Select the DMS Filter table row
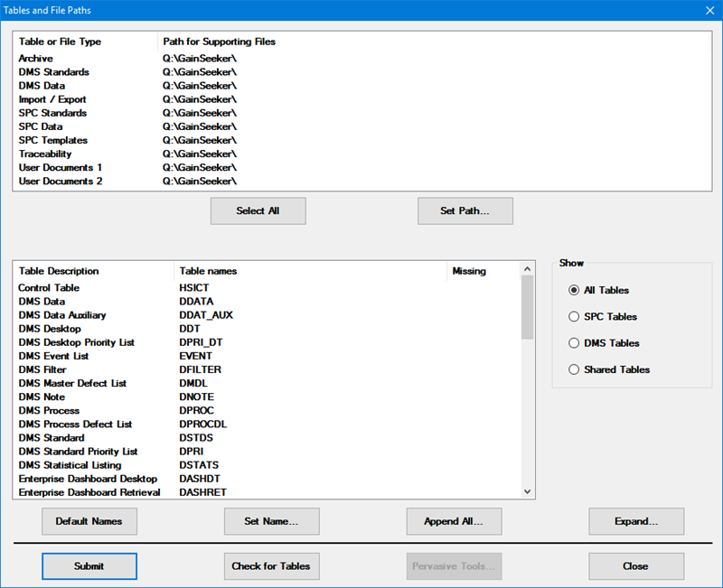This screenshot has height=588, width=723. (44, 369)
